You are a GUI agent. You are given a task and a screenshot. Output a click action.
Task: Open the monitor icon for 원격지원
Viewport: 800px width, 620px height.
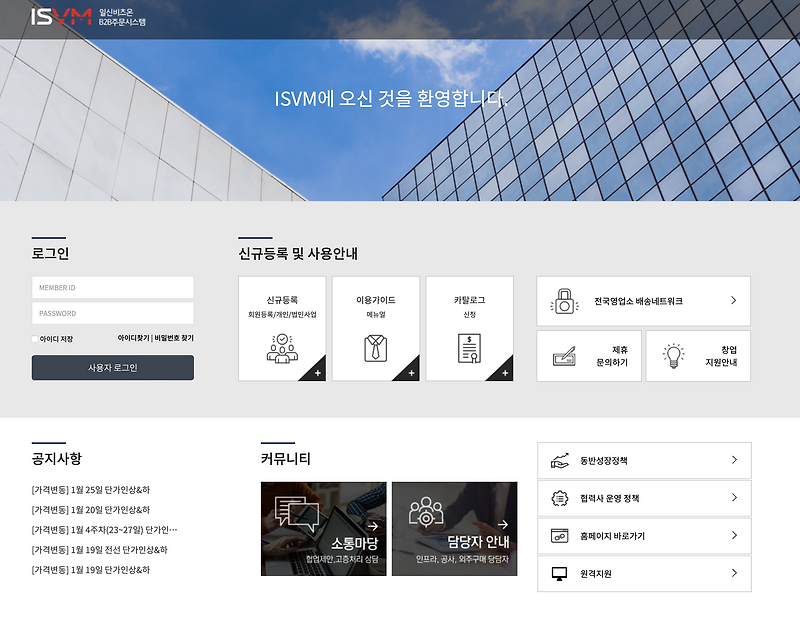click(x=558, y=573)
